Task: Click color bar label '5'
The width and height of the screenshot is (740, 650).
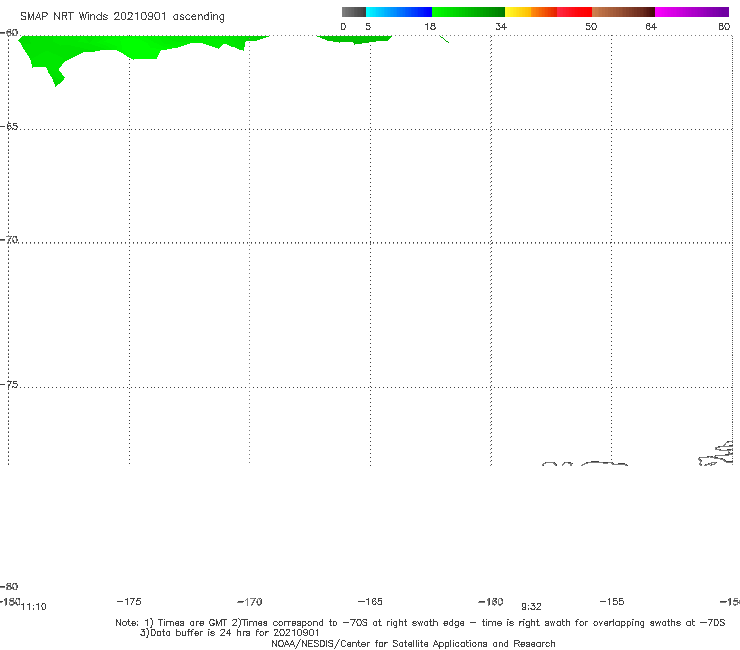Action: click(368, 26)
